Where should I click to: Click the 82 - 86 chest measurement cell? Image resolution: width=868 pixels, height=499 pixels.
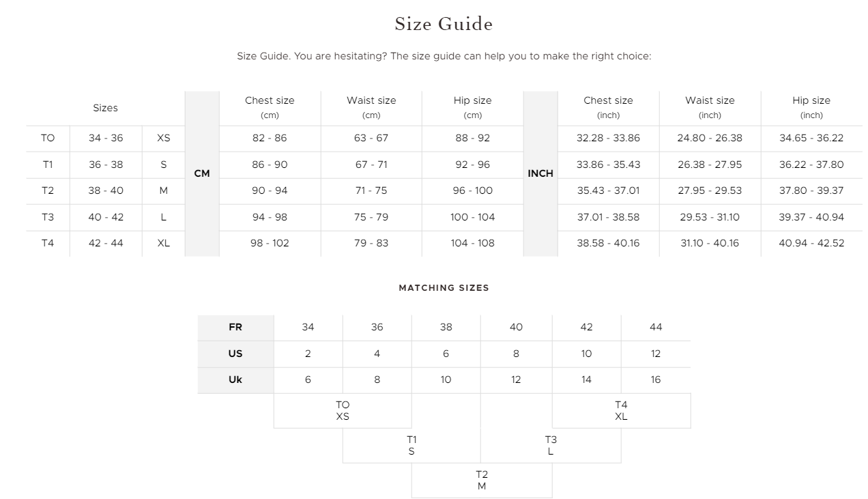click(x=270, y=138)
